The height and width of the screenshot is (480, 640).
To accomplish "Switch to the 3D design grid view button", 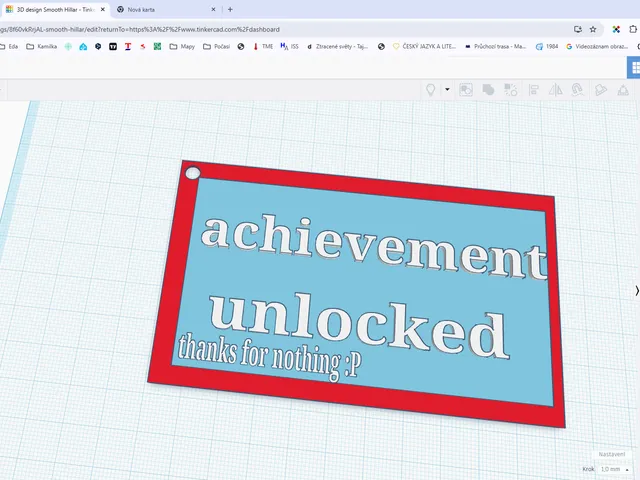I will point(634,68).
